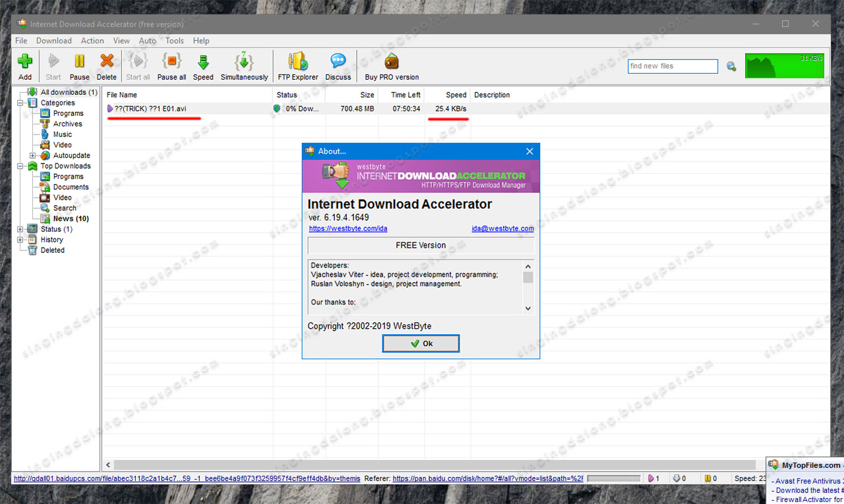Sort by the Description column header
This screenshot has height=504, width=844.
(x=492, y=95)
